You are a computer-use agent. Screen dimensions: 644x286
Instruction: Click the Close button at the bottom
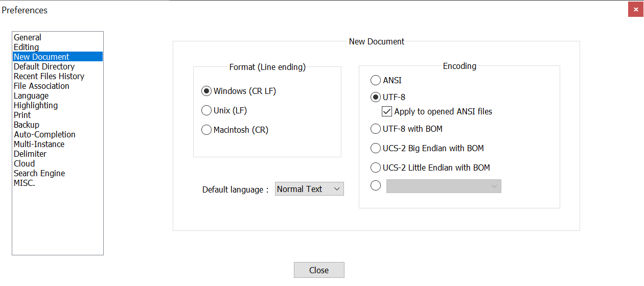click(x=319, y=270)
